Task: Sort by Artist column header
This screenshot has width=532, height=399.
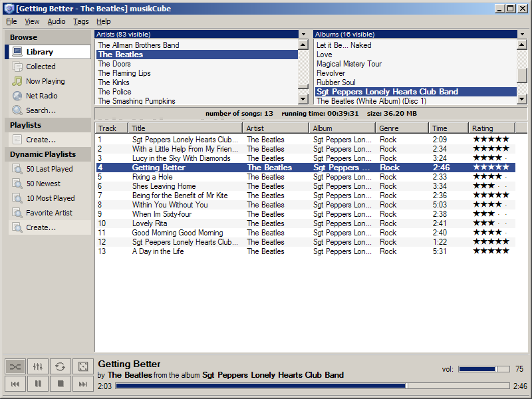Action: pos(276,128)
